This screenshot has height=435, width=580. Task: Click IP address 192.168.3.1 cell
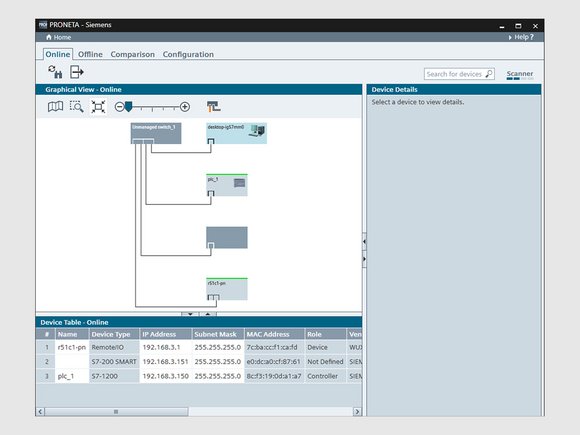(x=165, y=347)
